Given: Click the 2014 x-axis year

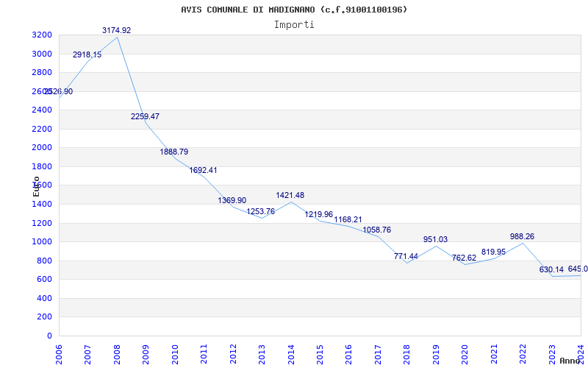Looking at the screenshot, I should (x=291, y=355).
